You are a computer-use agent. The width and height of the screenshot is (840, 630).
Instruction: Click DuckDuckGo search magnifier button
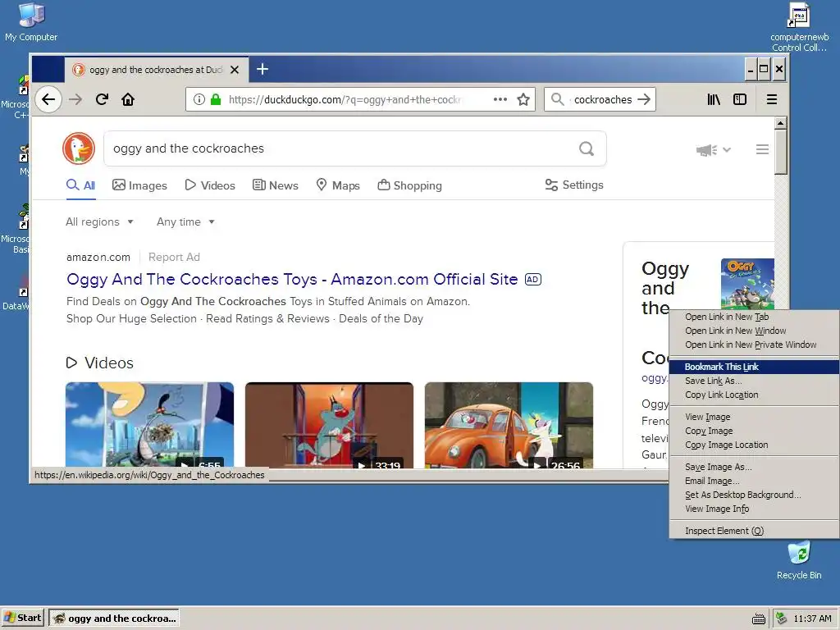tap(587, 148)
